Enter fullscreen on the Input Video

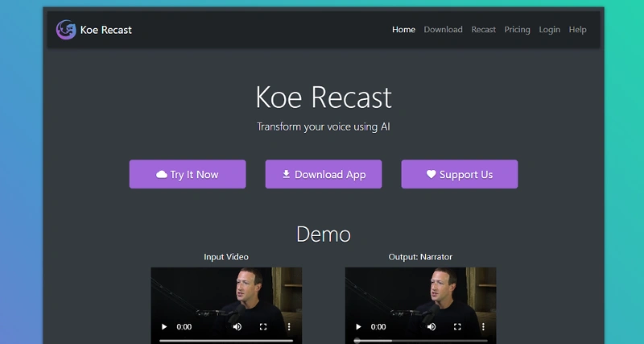[263, 327]
